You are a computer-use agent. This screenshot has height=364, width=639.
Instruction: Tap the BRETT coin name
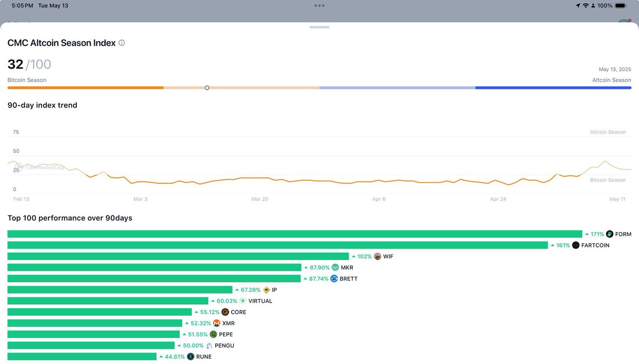click(x=349, y=279)
